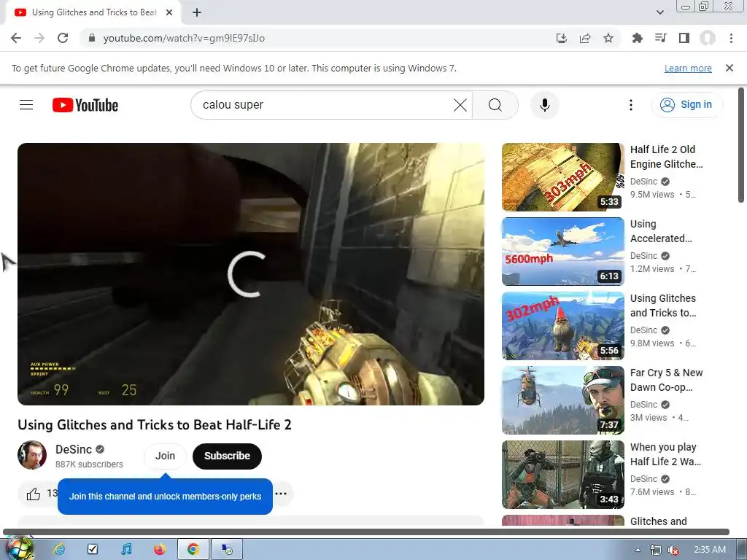Click the muted volume tray icon

(673, 550)
